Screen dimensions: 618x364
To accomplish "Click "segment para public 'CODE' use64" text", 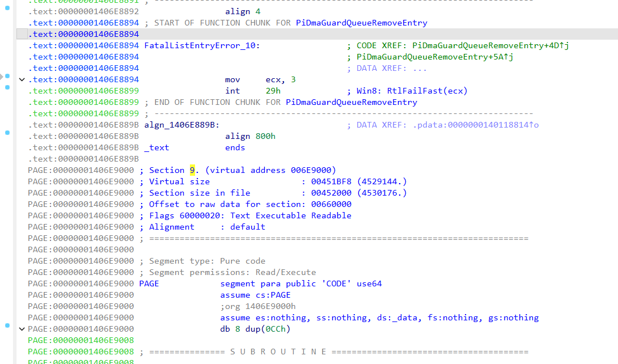I will pos(300,284).
